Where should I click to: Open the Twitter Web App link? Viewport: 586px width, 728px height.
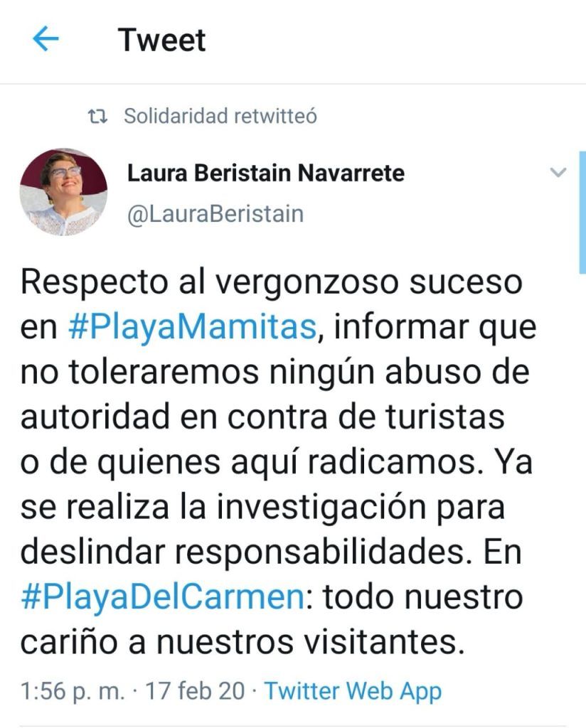pos(353,691)
